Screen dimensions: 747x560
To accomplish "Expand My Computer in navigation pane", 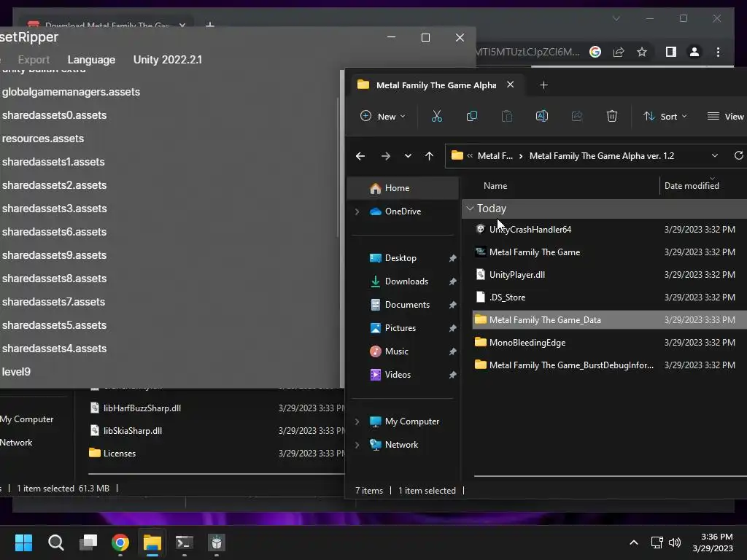I will pos(357,421).
